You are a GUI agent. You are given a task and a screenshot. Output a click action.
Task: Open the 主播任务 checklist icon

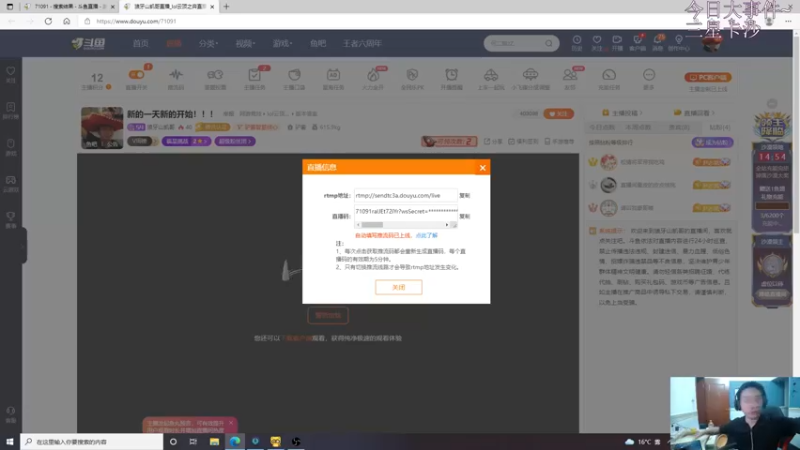point(254,75)
